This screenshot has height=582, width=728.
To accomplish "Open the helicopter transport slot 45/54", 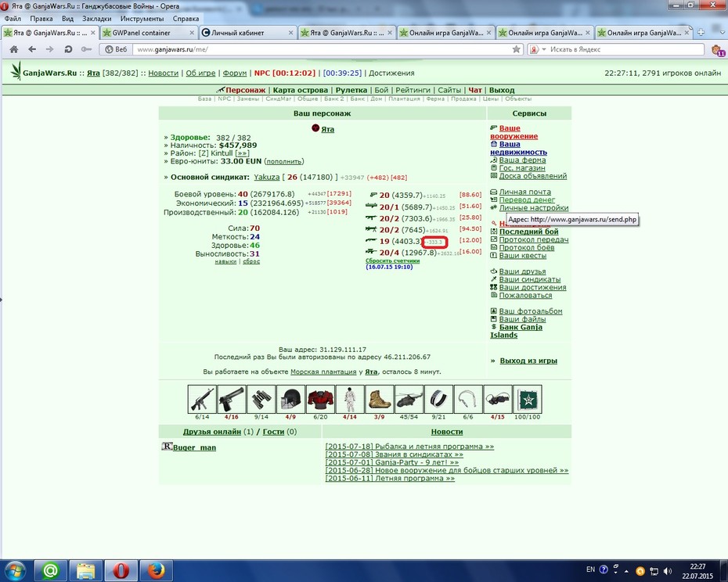I will point(409,399).
